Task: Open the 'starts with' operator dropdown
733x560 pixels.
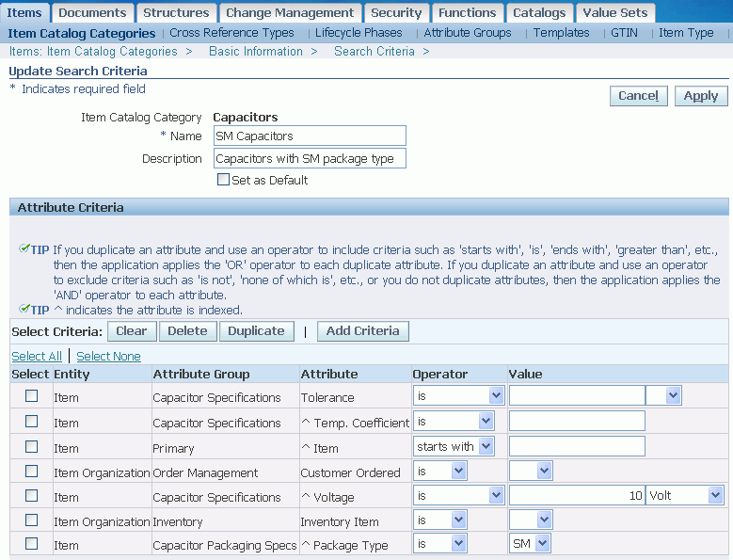Action: pos(454,446)
